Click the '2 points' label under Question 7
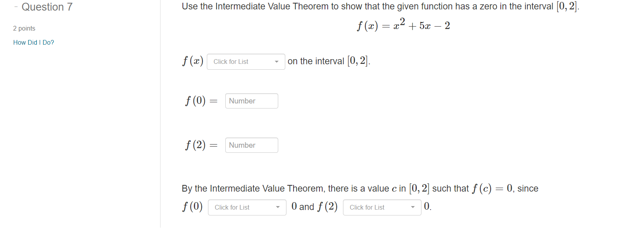 pyautogui.click(x=24, y=28)
